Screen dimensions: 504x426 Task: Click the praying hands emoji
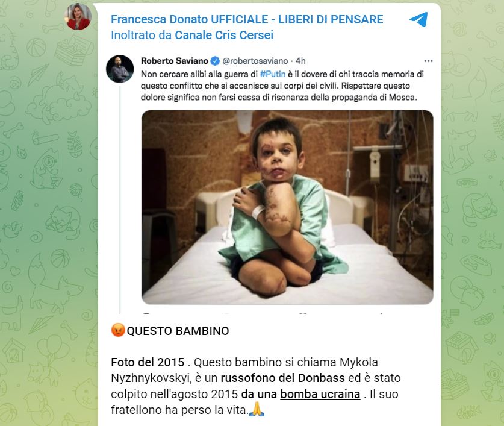[257, 409]
